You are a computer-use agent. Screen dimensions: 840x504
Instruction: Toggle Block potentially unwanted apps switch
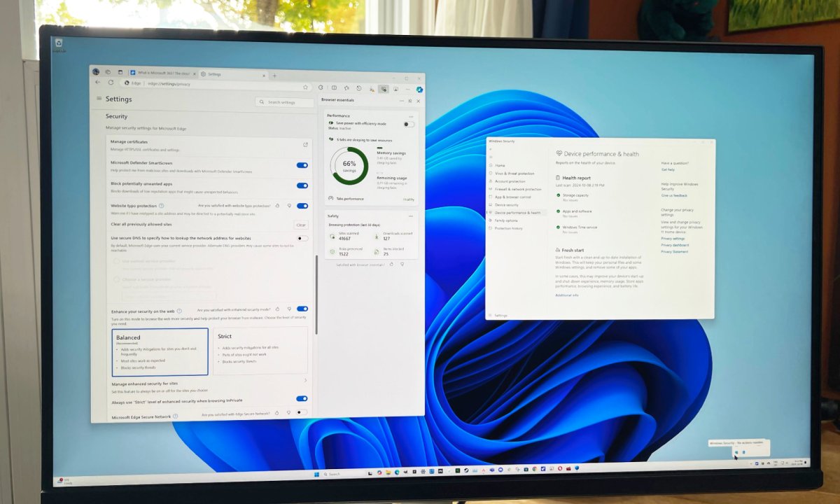click(302, 185)
